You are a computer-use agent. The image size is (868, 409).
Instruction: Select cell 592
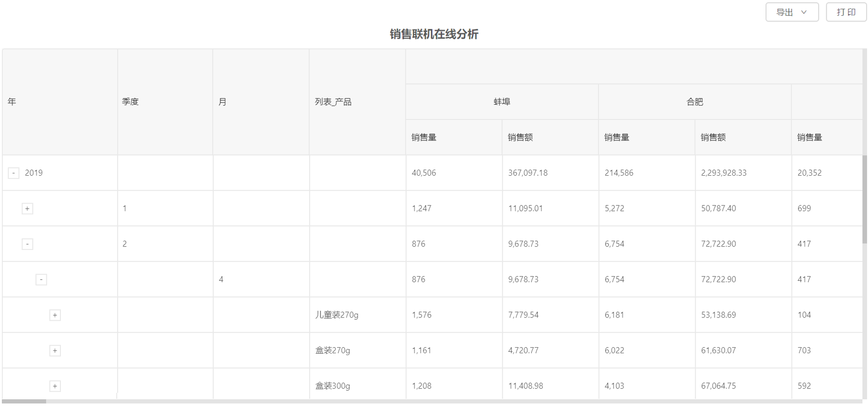tap(827, 384)
